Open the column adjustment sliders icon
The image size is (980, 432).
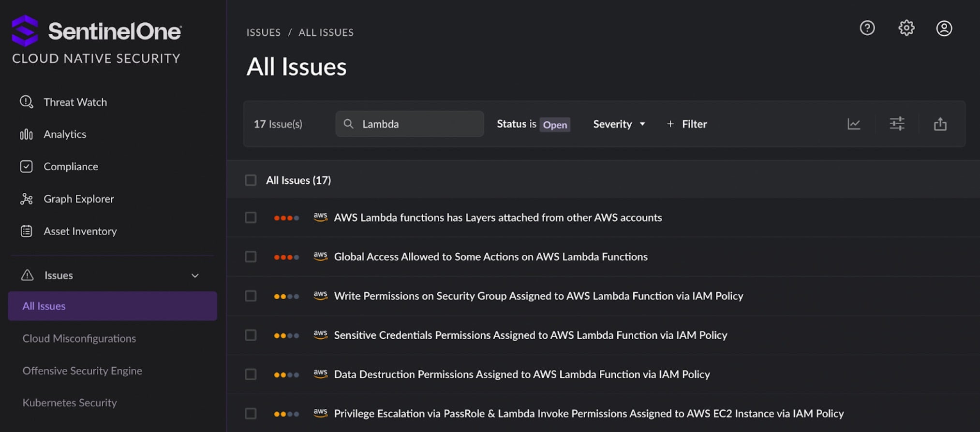point(897,124)
